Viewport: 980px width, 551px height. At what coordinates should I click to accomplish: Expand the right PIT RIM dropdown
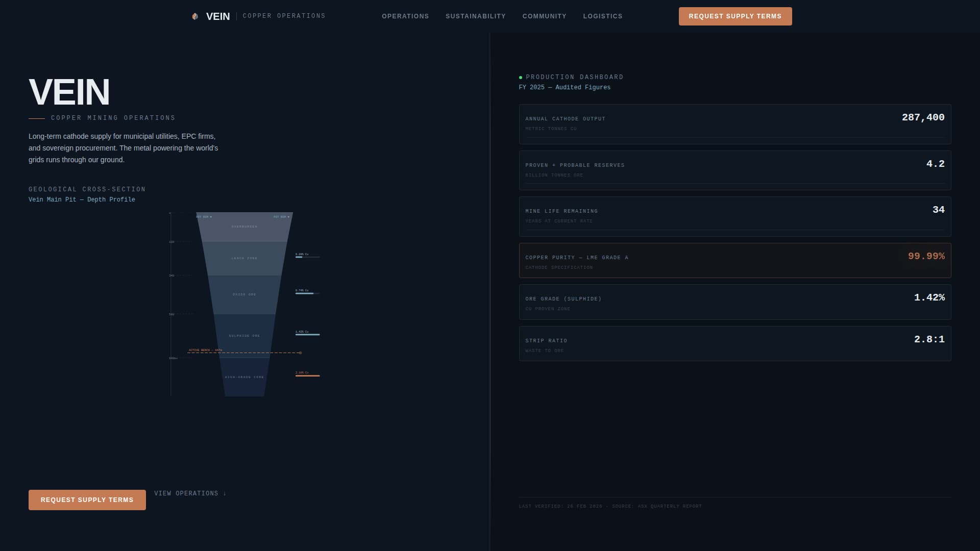[x=281, y=217]
